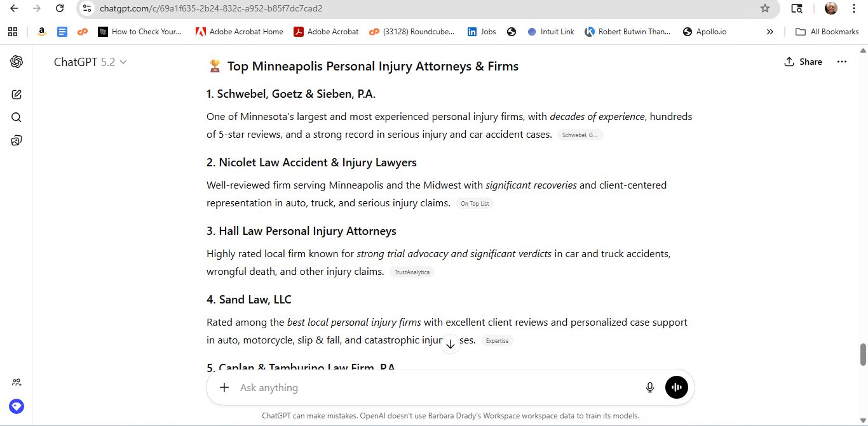
Task: Open the Roundcube bookmark
Action: (412, 32)
